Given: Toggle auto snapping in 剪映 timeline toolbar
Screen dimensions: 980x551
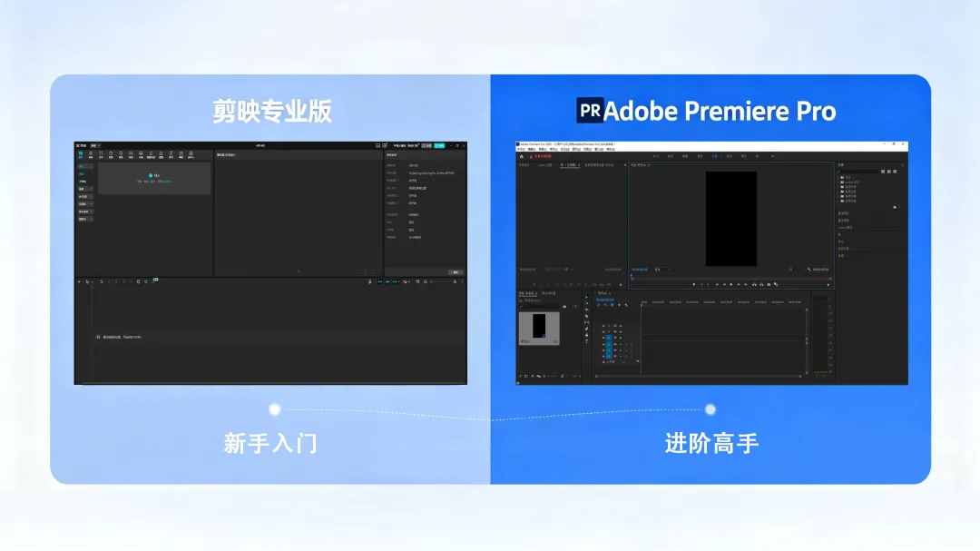Looking at the screenshot, I should pos(387,281).
